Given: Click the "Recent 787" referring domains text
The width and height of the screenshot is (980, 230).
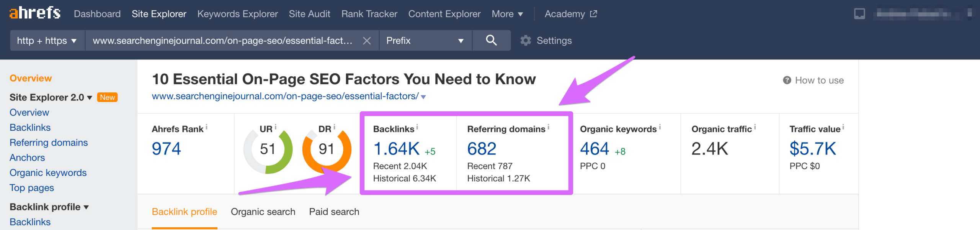Looking at the screenshot, I should pyautogui.click(x=490, y=166).
